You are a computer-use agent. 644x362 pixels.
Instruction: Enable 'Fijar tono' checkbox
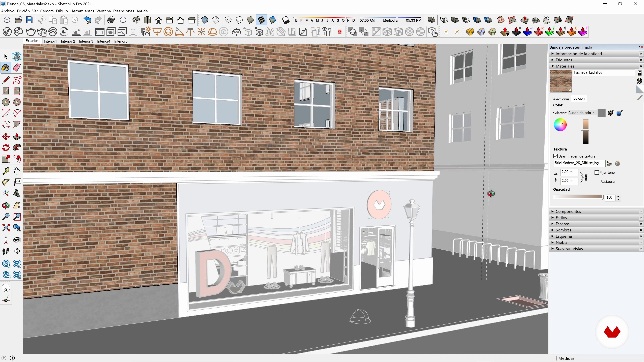click(597, 172)
